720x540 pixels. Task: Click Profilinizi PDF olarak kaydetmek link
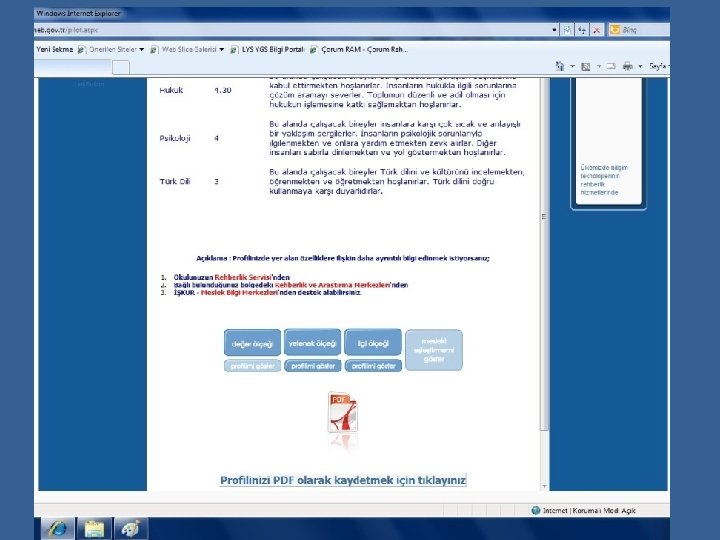click(x=343, y=480)
